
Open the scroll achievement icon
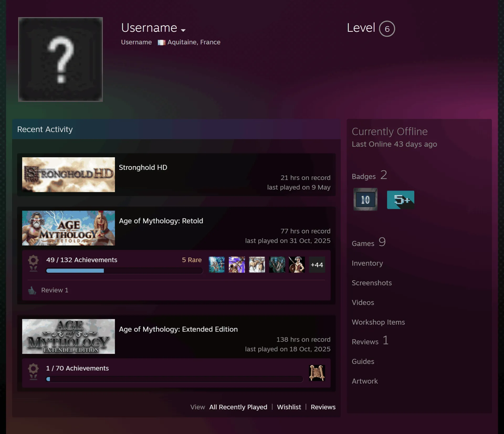tap(317, 373)
